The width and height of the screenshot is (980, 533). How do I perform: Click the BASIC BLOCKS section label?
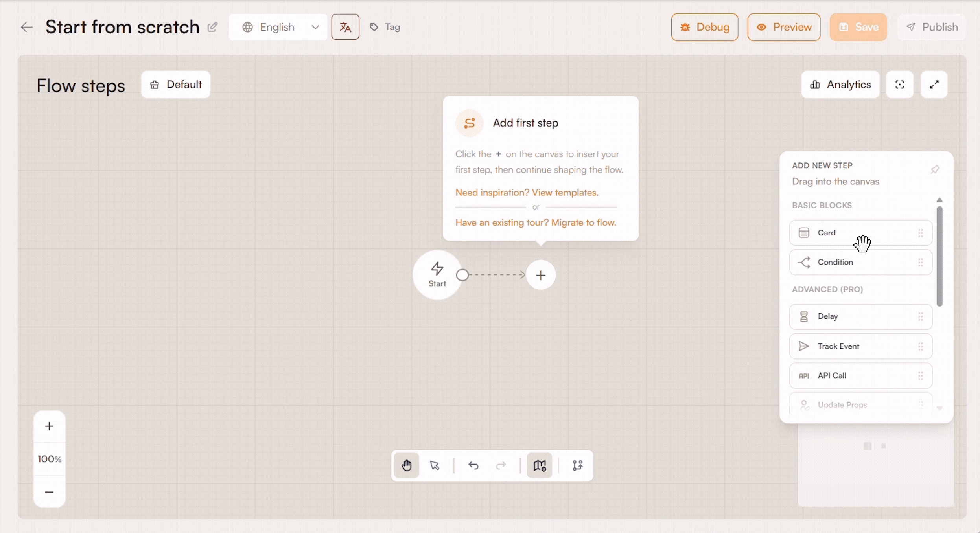[822, 205]
